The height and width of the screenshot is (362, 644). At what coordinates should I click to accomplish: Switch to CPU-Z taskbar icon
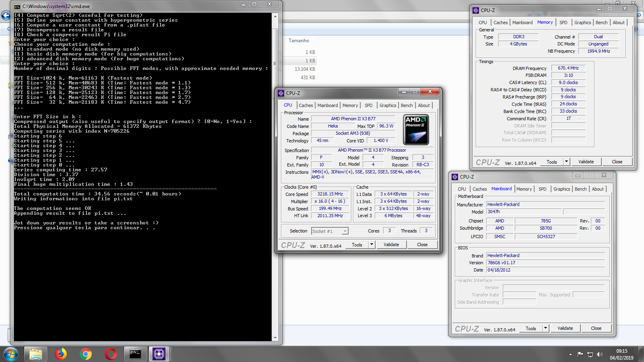pyautogui.click(x=159, y=354)
